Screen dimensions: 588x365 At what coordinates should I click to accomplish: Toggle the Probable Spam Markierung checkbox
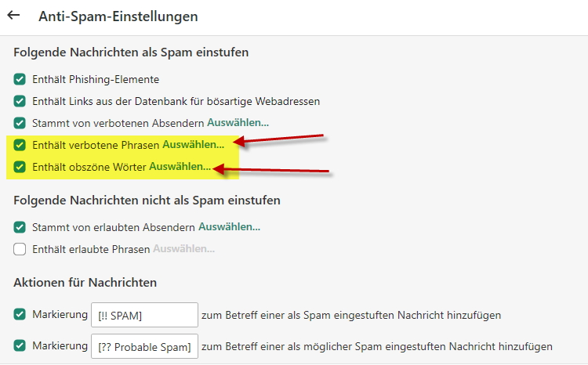tap(20, 345)
